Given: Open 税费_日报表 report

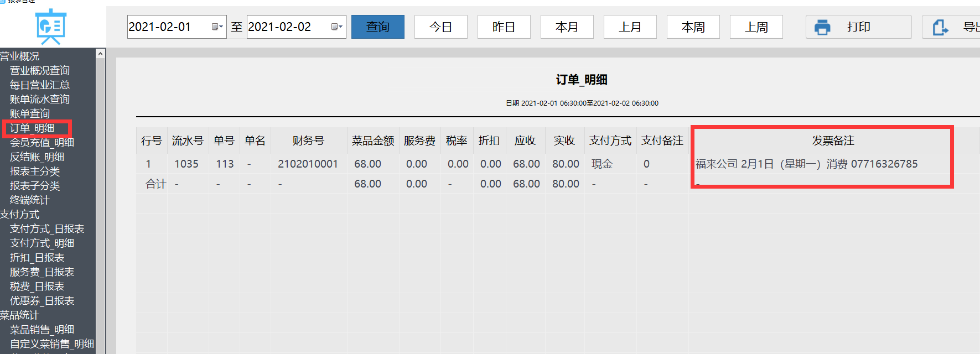Looking at the screenshot, I should coord(37,286).
